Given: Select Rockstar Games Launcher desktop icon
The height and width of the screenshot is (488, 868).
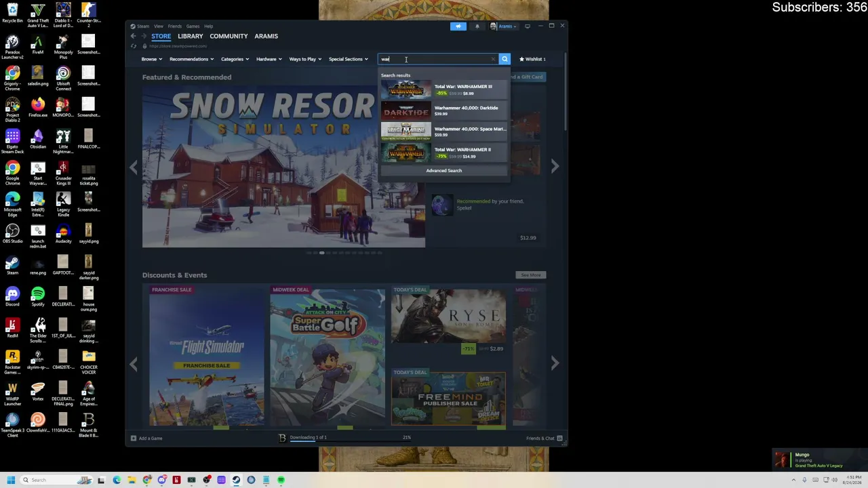Looking at the screenshot, I should pyautogui.click(x=12, y=363).
